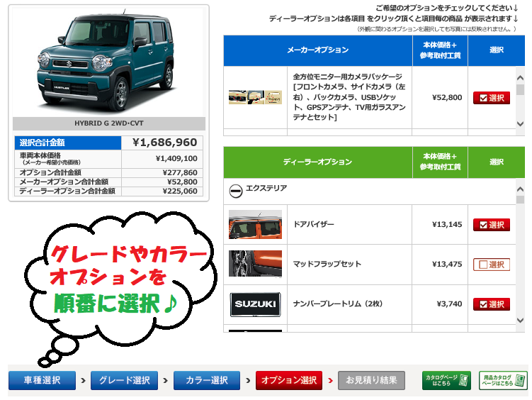Image resolution: width=532 pixels, height=400 pixels.
Task: Click the ¥225,060 dealer options total
Action: pyautogui.click(x=180, y=191)
